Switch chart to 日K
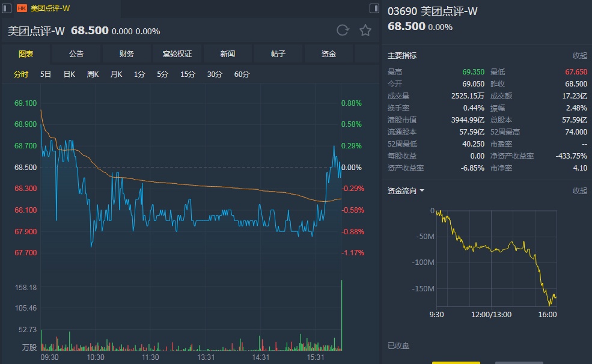This screenshot has width=592, height=364. [x=69, y=74]
